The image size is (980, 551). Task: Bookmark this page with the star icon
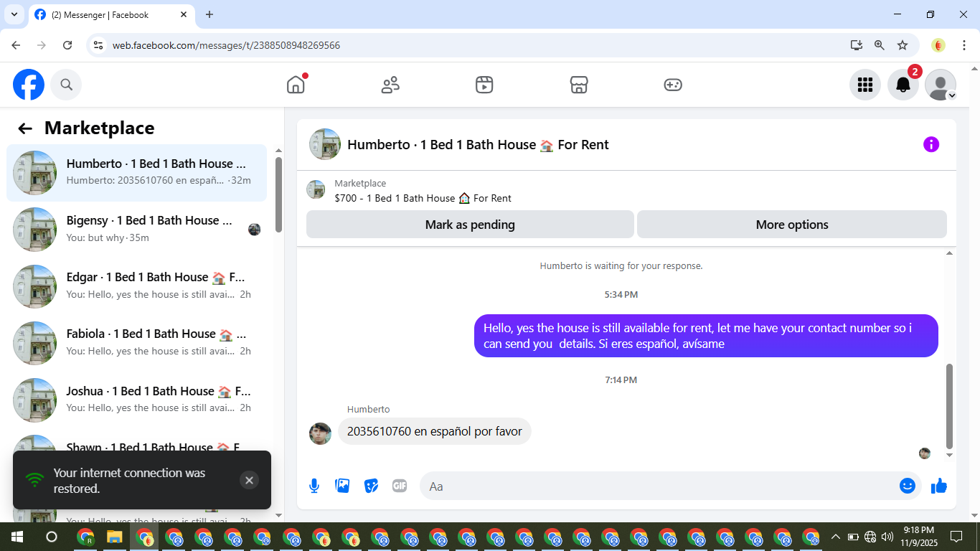(x=903, y=45)
